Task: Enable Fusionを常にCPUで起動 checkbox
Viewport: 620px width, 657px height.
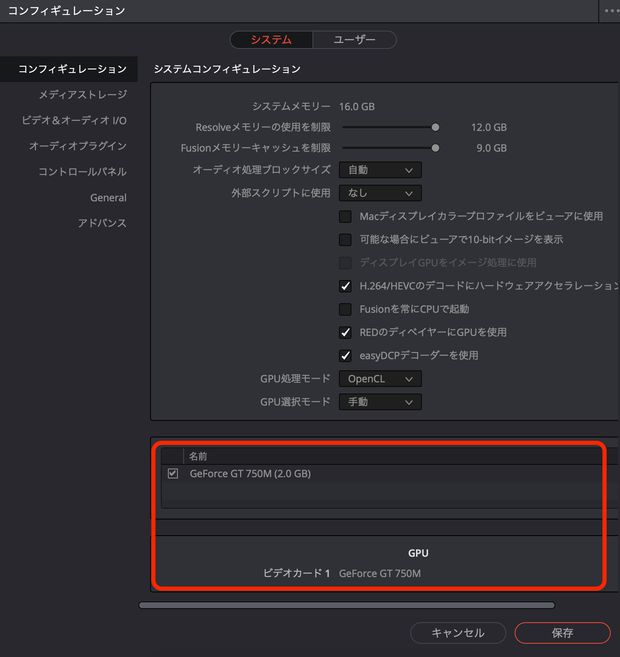Action: tap(345, 309)
